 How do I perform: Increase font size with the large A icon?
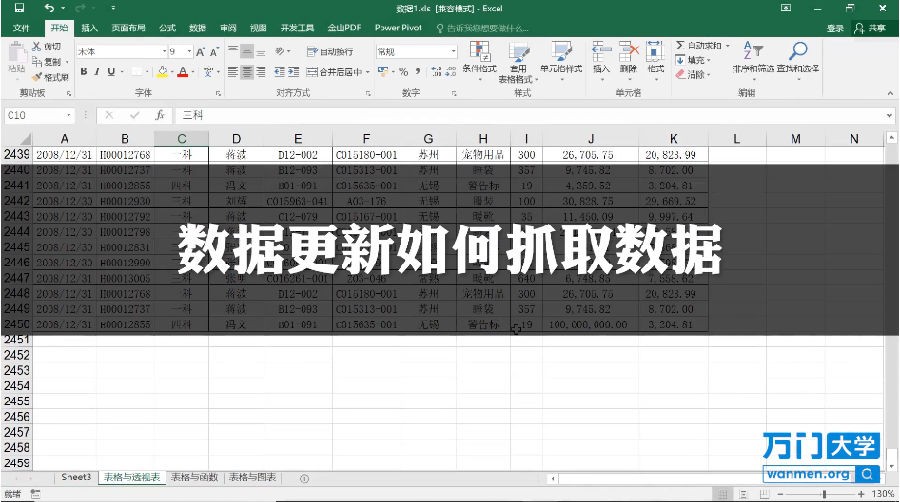(x=200, y=52)
